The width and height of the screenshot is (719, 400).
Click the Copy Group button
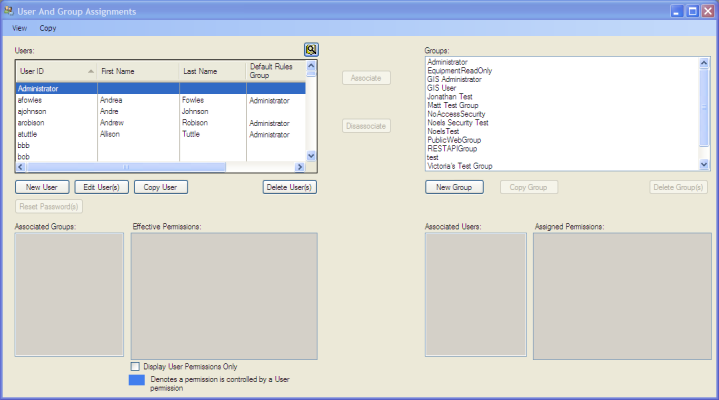529,187
